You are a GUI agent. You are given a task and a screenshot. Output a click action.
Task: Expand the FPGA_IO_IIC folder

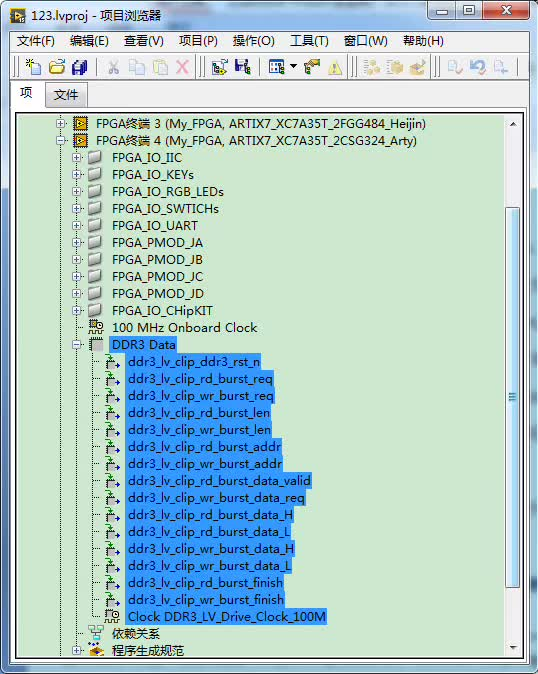pyautogui.click(x=77, y=157)
